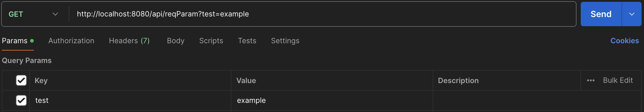Click the three-dot options icon in the params header

(590, 80)
